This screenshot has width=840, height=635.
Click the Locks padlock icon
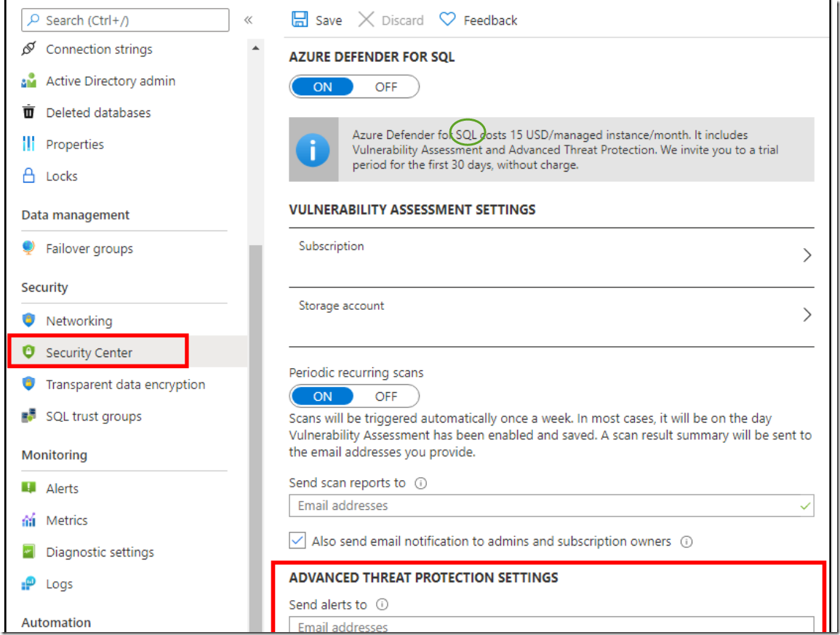tap(29, 176)
